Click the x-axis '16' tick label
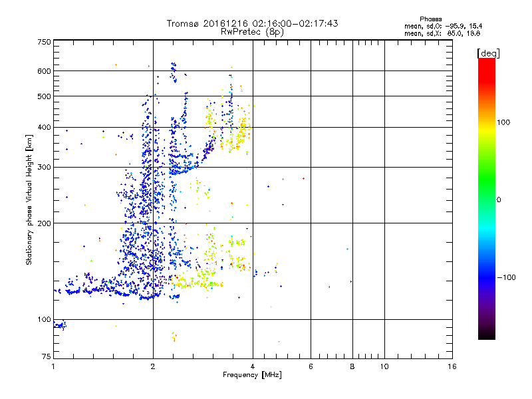 click(452, 366)
